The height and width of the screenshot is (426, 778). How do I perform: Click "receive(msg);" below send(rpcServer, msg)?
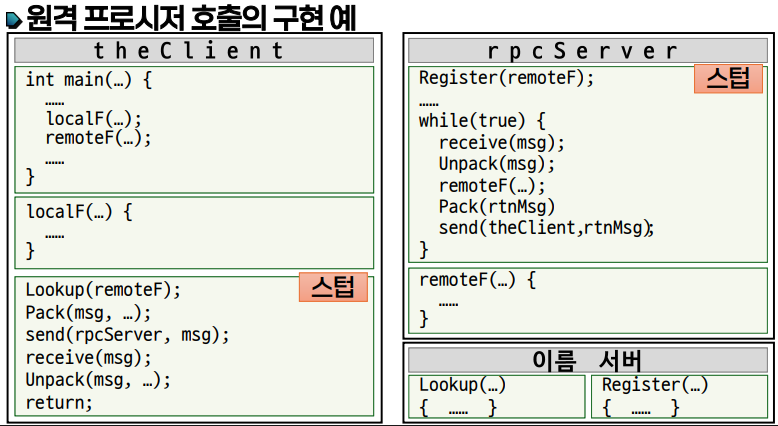[x=88, y=358]
